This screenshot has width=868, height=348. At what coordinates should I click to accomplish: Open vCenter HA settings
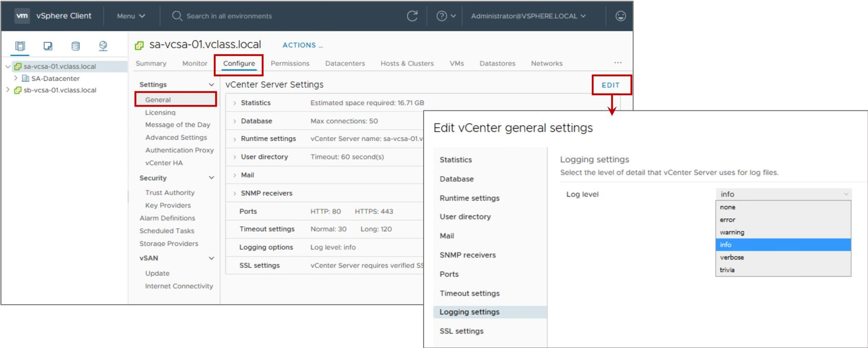point(164,162)
